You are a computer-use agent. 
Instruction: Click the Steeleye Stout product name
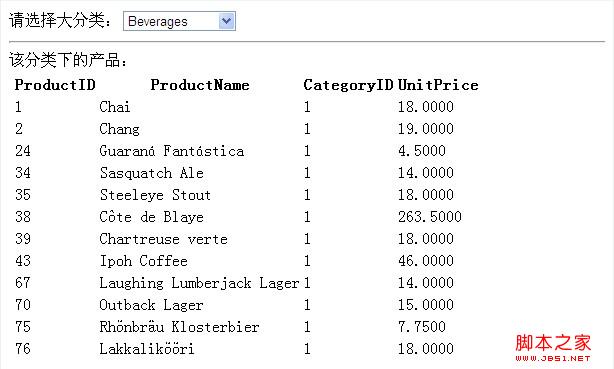click(155, 195)
